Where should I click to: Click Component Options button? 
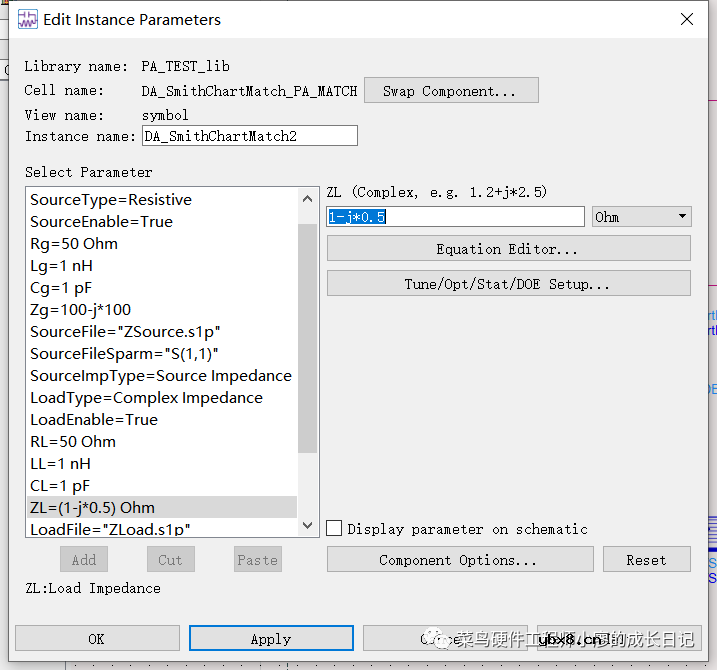click(x=459, y=560)
